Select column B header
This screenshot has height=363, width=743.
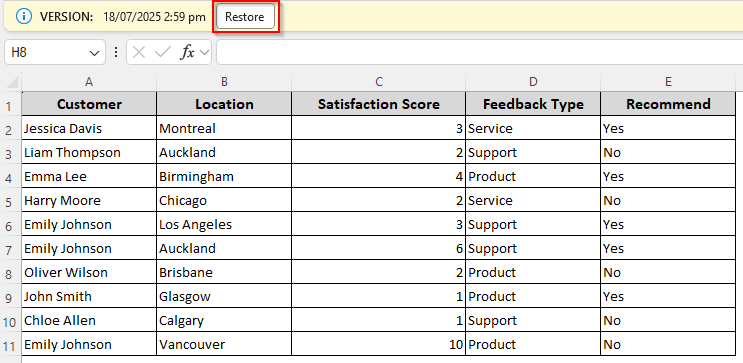(224, 82)
